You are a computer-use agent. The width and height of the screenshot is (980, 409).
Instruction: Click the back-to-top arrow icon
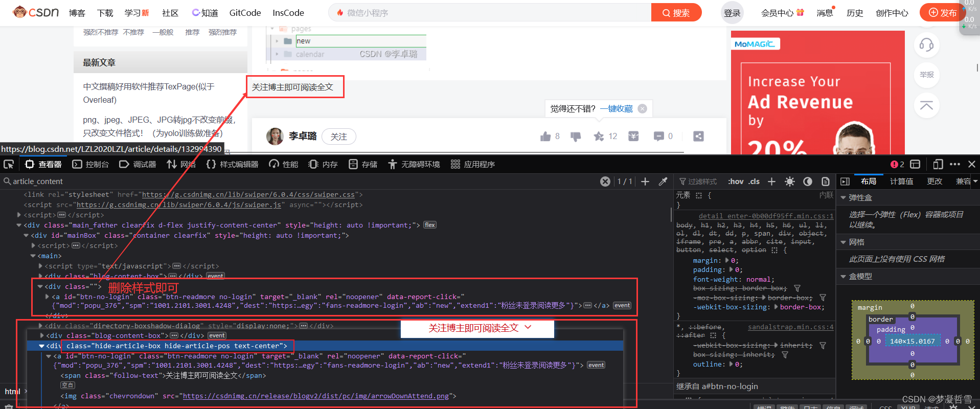pyautogui.click(x=926, y=105)
